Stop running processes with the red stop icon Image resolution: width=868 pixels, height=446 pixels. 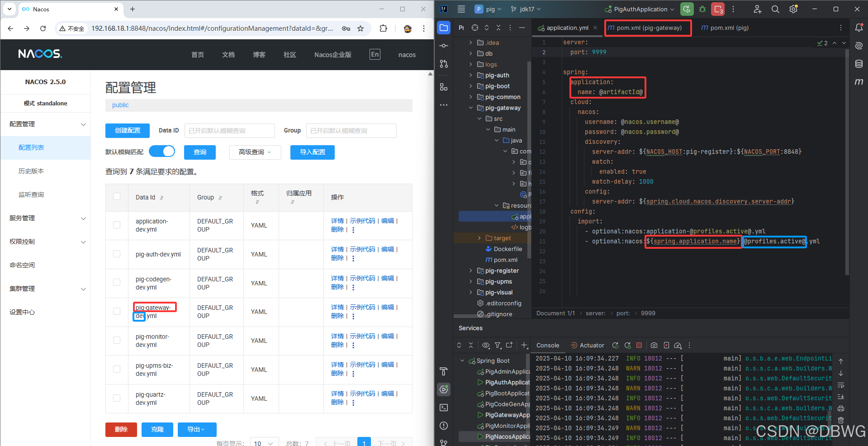[x=718, y=9]
